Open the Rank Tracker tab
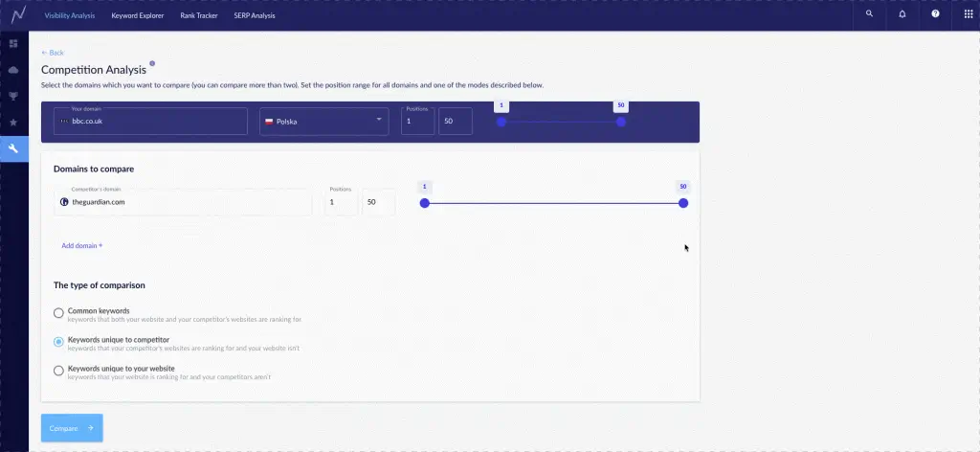Screen dimensions: 980x452 coord(199,15)
